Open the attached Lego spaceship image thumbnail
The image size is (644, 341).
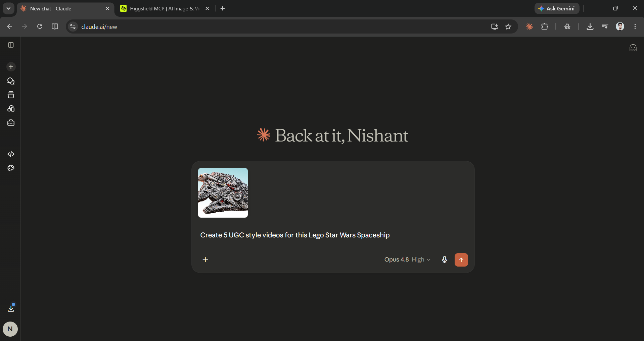click(x=223, y=193)
